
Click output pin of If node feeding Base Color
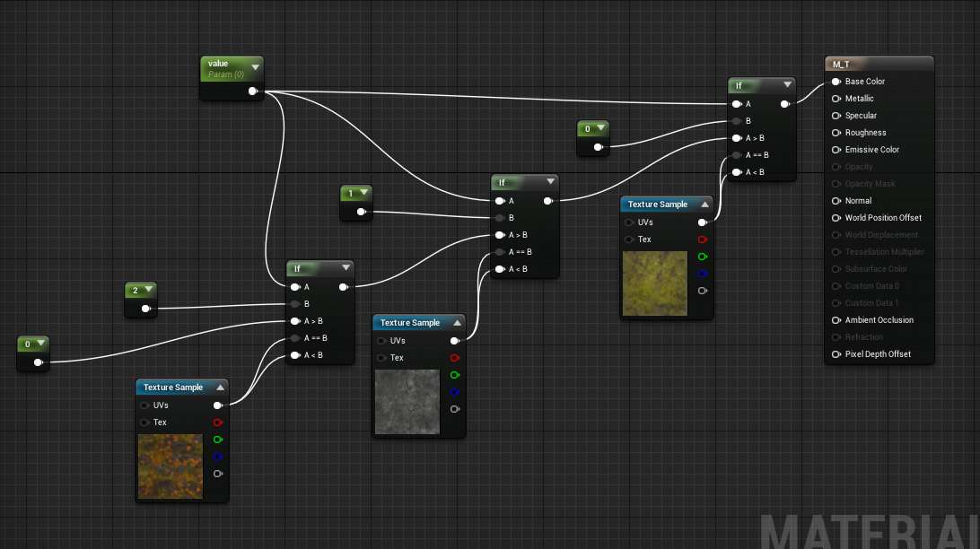coord(785,104)
